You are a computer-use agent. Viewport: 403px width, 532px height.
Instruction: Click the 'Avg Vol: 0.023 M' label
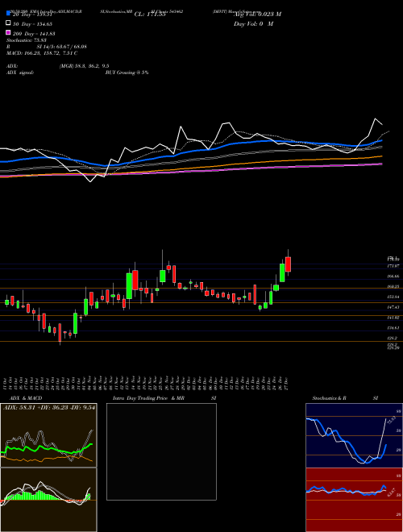pyautogui.click(x=257, y=15)
